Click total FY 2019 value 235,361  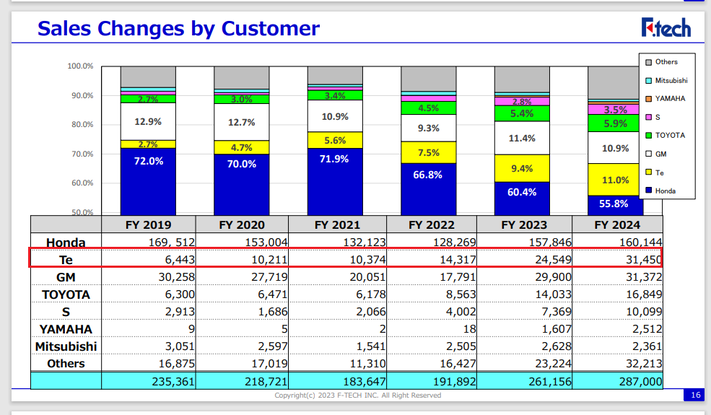pyautogui.click(x=173, y=381)
